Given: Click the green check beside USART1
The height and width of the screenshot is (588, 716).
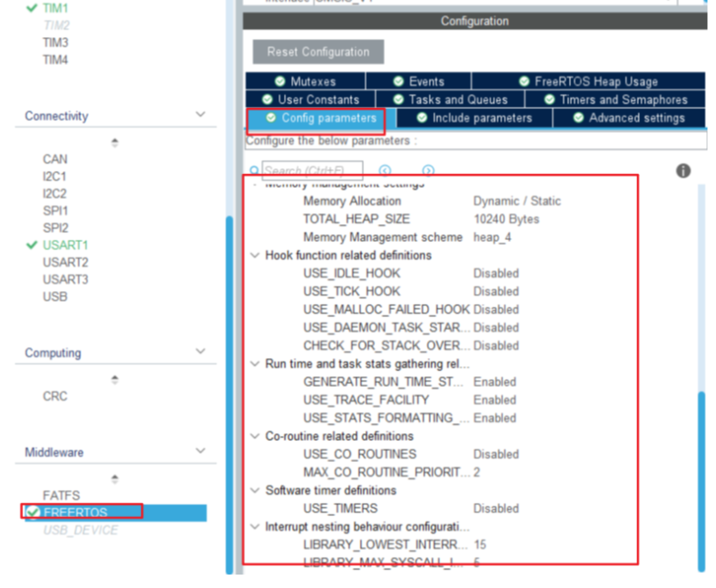Looking at the screenshot, I should (32, 245).
